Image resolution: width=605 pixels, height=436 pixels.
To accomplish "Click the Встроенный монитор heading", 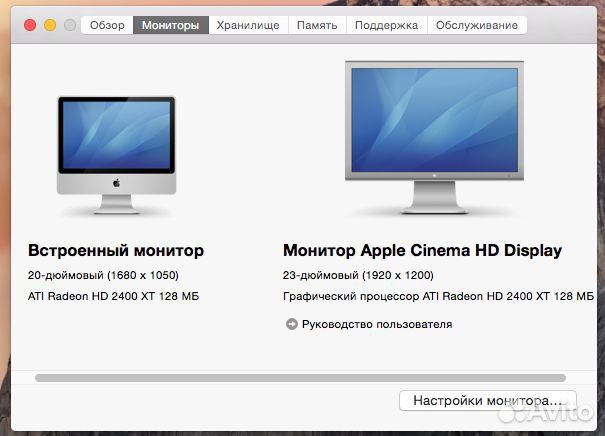I will point(116,250).
